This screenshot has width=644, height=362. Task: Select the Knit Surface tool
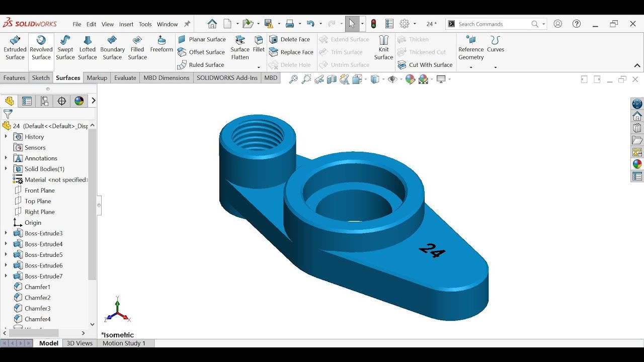(383, 48)
